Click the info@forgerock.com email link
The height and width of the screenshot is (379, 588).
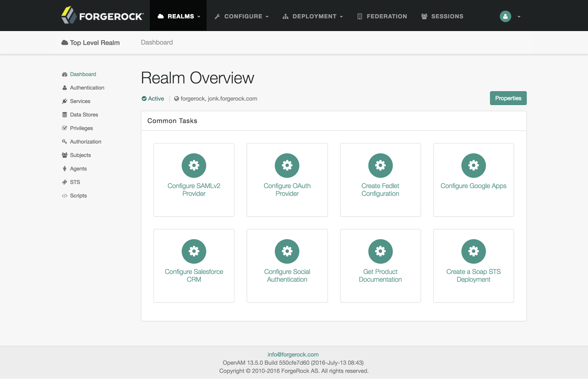coord(293,355)
